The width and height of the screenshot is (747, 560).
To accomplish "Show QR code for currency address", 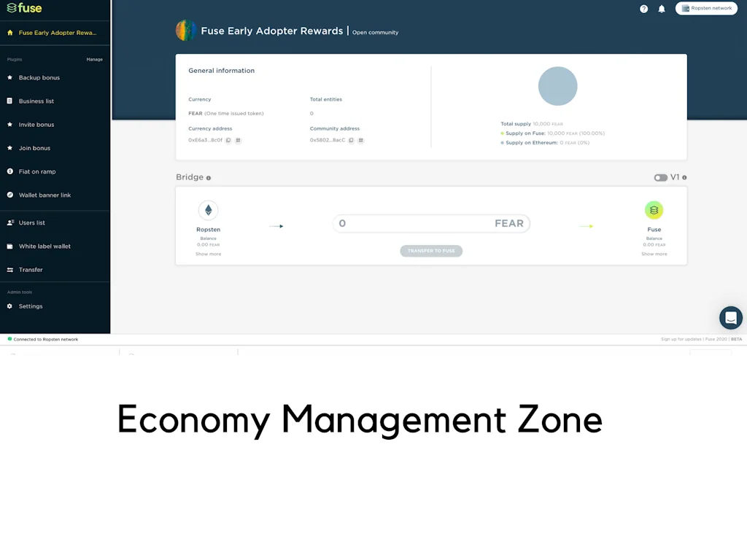I will (x=239, y=141).
